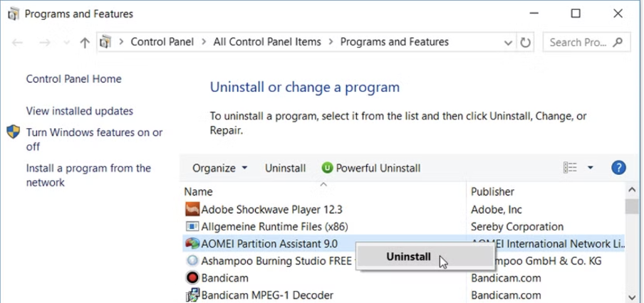Choose Uninstall from the context menu

(408, 257)
